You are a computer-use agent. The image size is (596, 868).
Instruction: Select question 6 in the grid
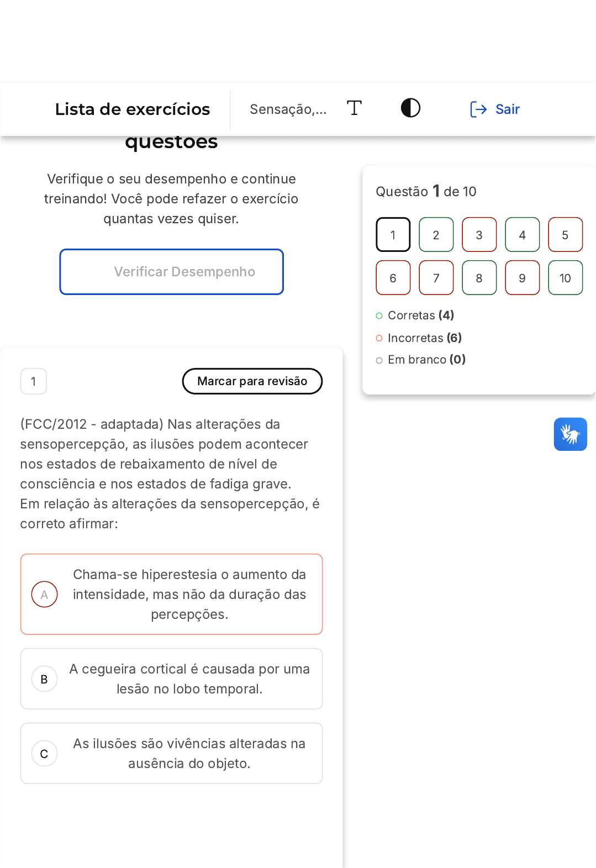tap(393, 278)
